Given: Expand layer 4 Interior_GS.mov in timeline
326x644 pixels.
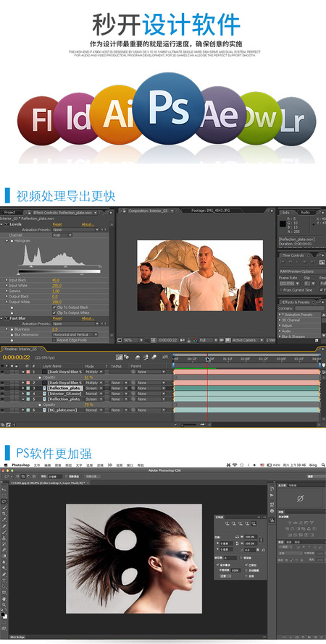Looking at the screenshot, I should point(23,394).
